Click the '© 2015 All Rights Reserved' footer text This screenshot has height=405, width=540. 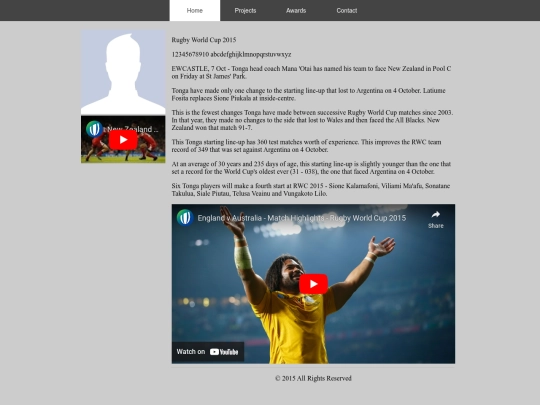(313, 378)
